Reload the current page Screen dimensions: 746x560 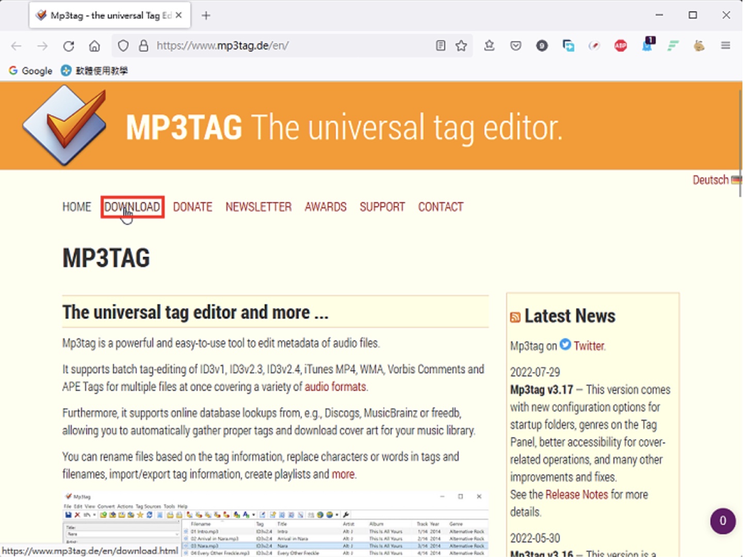tap(69, 46)
